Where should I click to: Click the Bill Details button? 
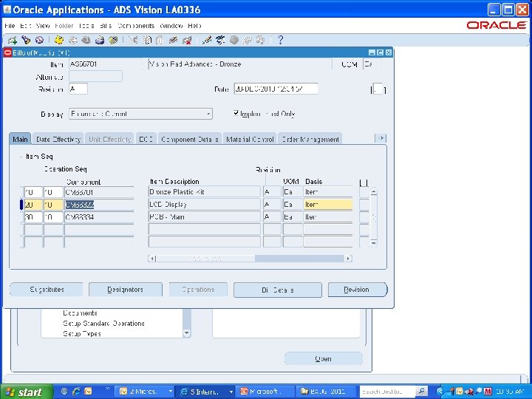tap(278, 290)
